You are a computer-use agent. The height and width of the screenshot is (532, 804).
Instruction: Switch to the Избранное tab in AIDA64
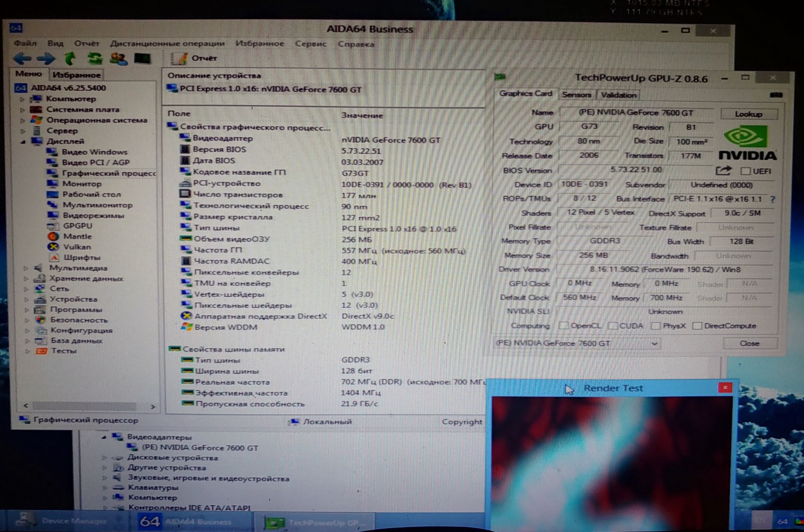click(77, 75)
